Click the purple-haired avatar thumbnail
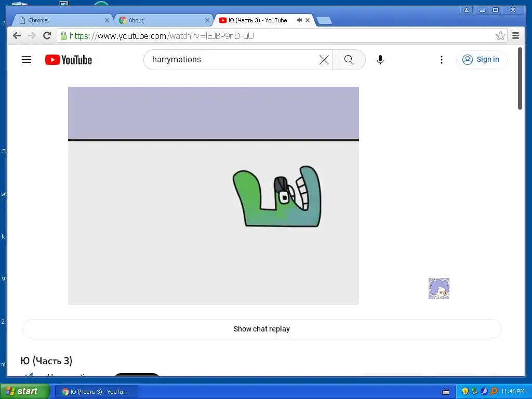 point(438,288)
